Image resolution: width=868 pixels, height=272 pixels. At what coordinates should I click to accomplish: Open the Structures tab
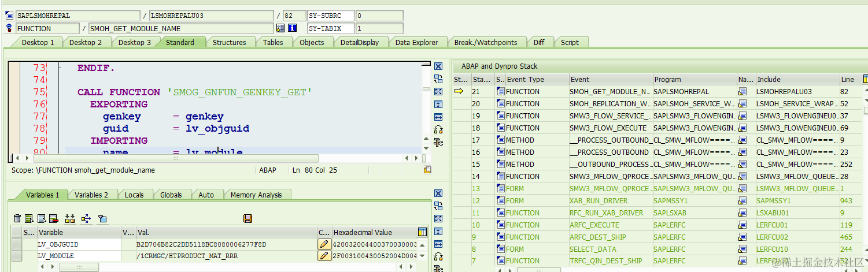pos(229,42)
